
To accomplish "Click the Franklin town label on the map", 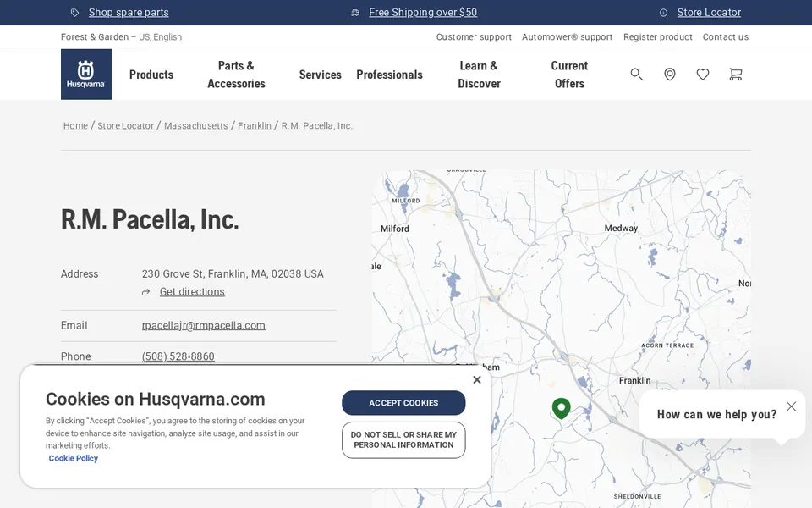I will point(635,380).
